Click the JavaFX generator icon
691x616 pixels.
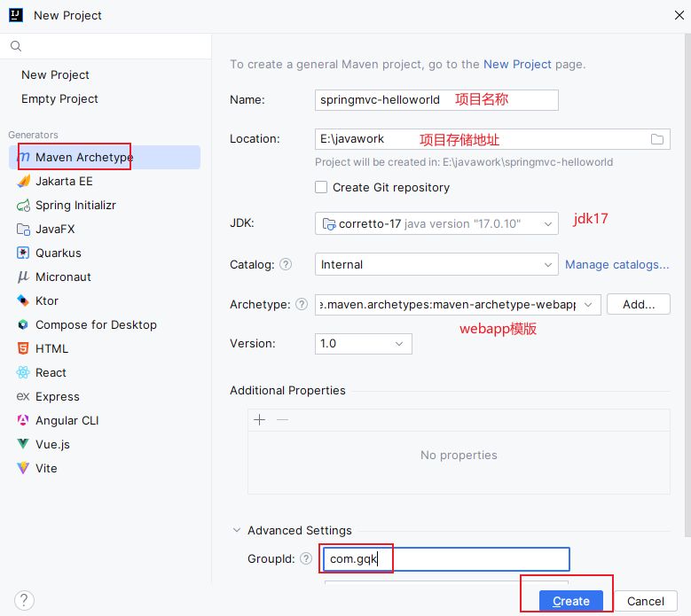(x=23, y=229)
